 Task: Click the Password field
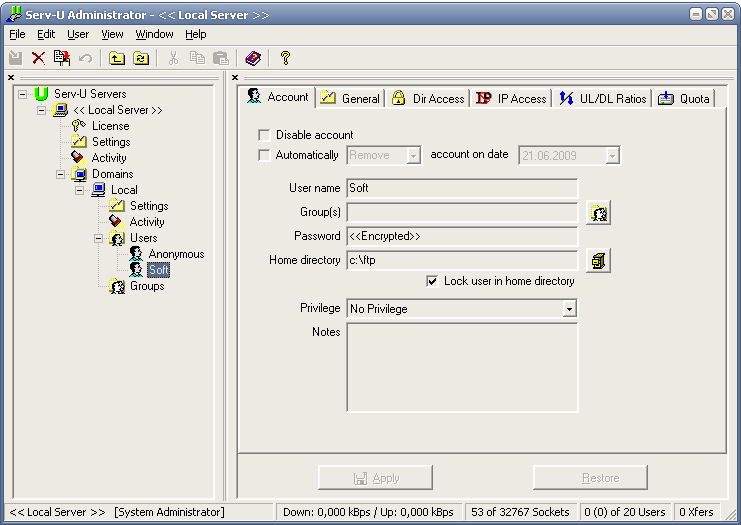coord(462,236)
